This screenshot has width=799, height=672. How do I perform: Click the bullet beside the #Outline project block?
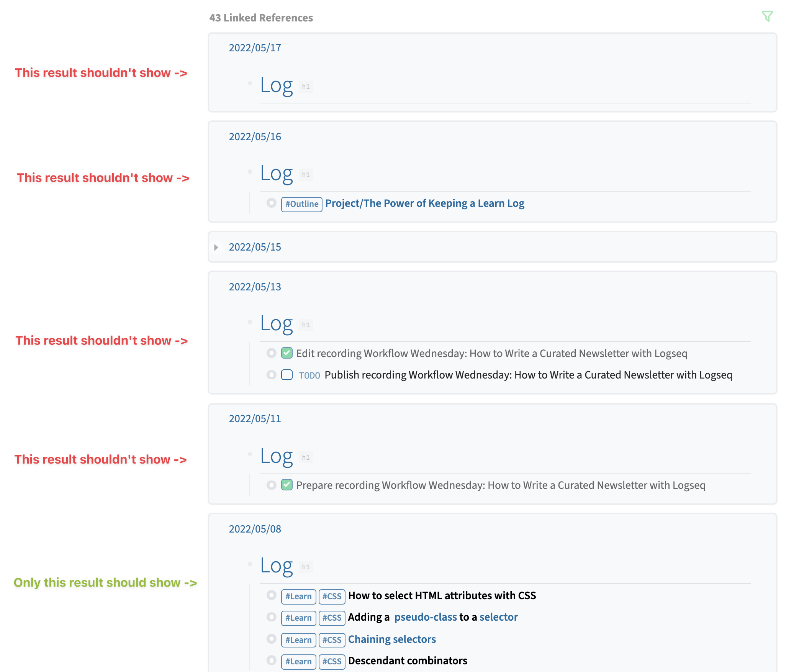pyautogui.click(x=272, y=203)
